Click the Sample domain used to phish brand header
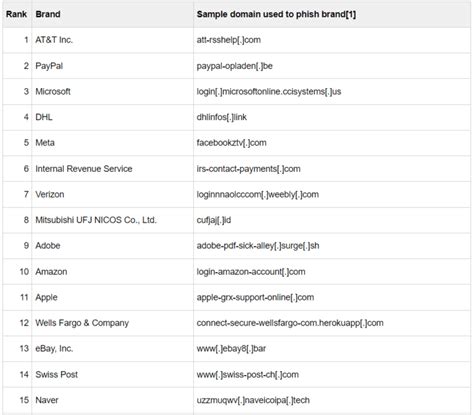Image resolution: width=474 pixels, height=415 pixels. click(276, 14)
